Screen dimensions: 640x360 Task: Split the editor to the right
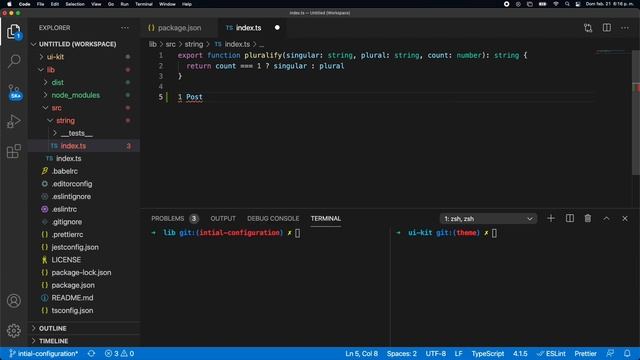(607, 28)
